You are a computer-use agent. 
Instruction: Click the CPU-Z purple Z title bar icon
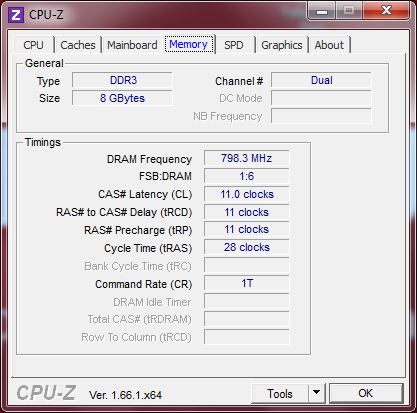point(16,15)
